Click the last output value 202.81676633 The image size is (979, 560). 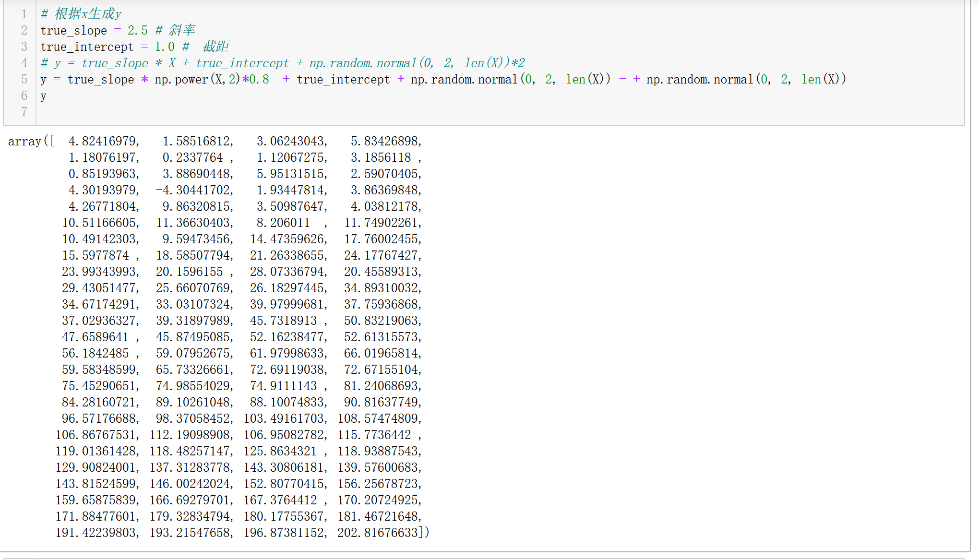tap(377, 533)
